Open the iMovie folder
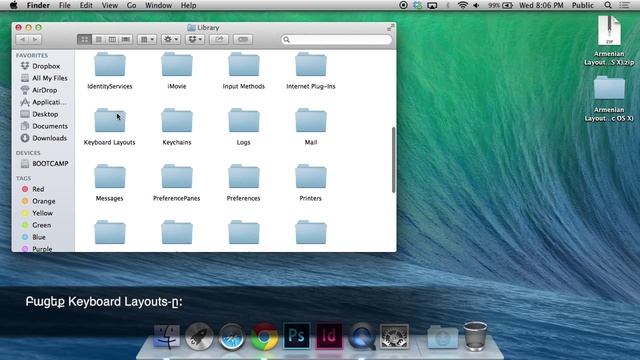The width and height of the screenshot is (640, 360). pyautogui.click(x=177, y=65)
